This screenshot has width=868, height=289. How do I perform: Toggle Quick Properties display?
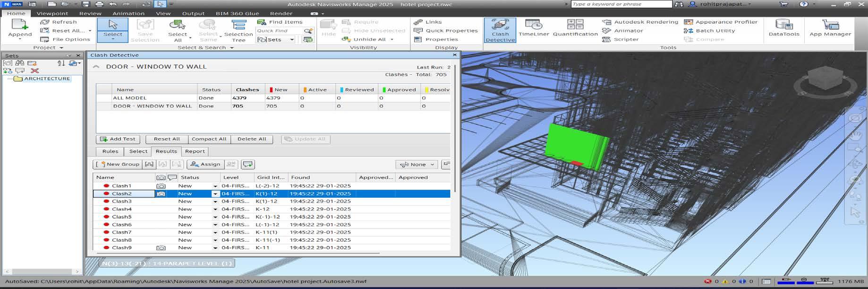click(x=446, y=30)
